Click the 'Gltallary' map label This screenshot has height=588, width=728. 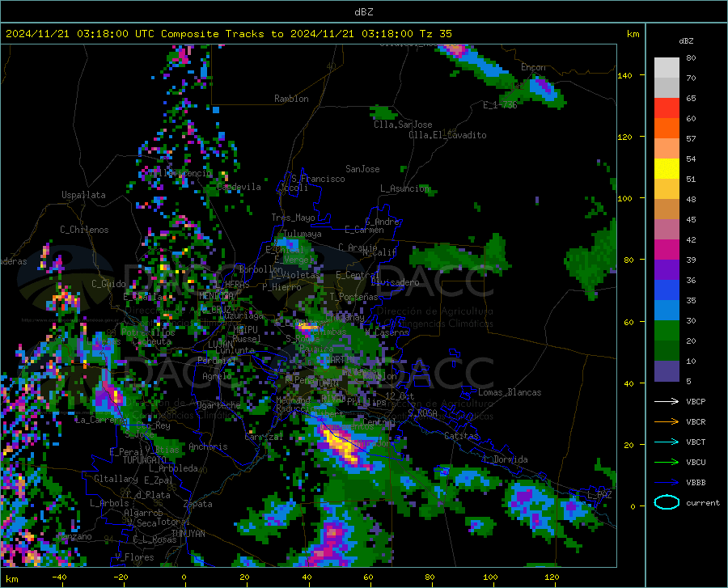(x=116, y=479)
